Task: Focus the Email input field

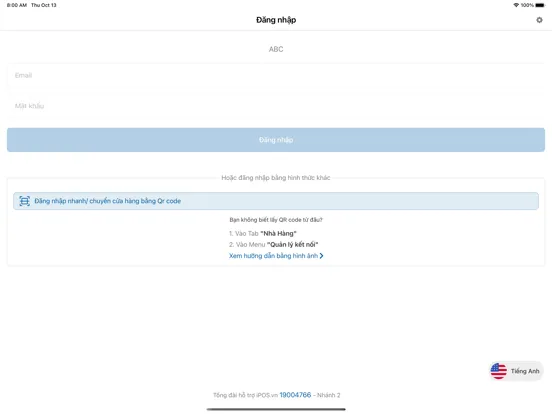Action: pos(276,75)
